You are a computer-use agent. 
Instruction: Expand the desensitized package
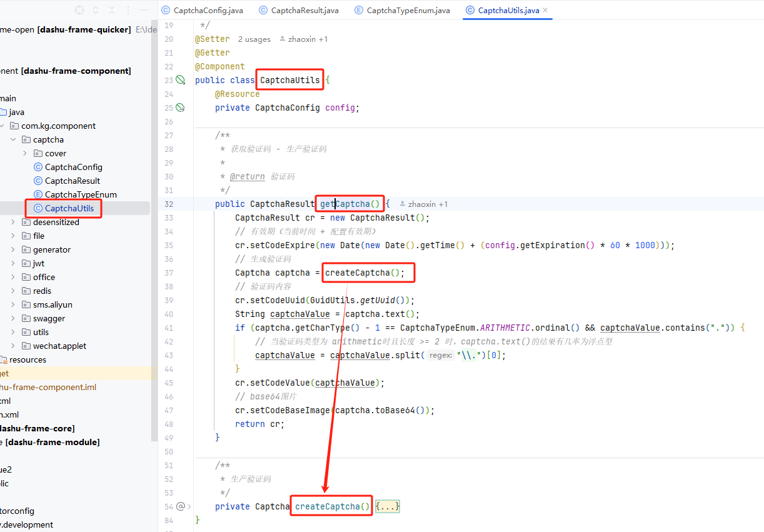(x=14, y=222)
